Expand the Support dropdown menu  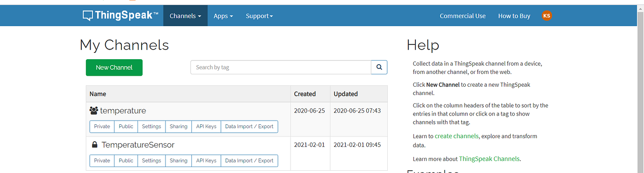pos(259,16)
